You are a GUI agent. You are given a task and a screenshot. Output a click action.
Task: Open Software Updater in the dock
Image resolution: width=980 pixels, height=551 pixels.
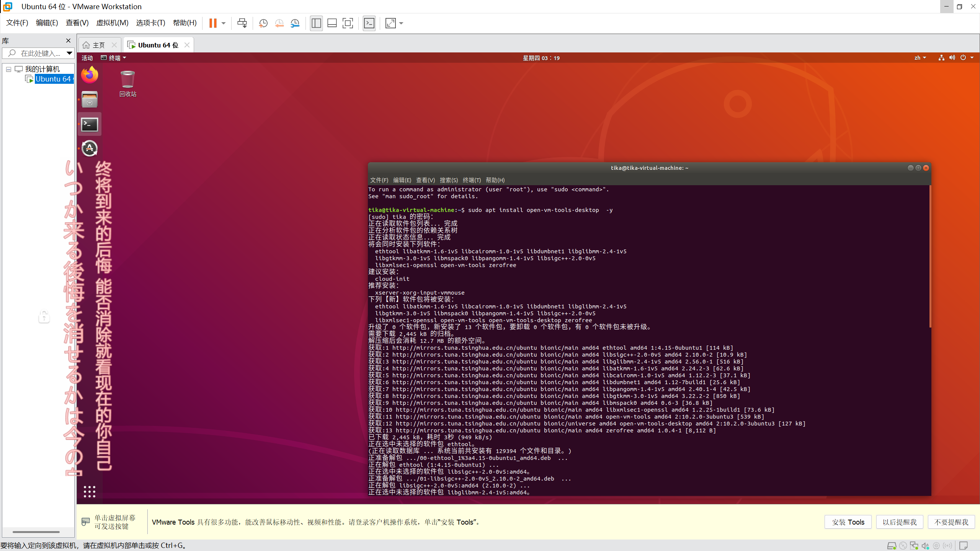coord(90,148)
